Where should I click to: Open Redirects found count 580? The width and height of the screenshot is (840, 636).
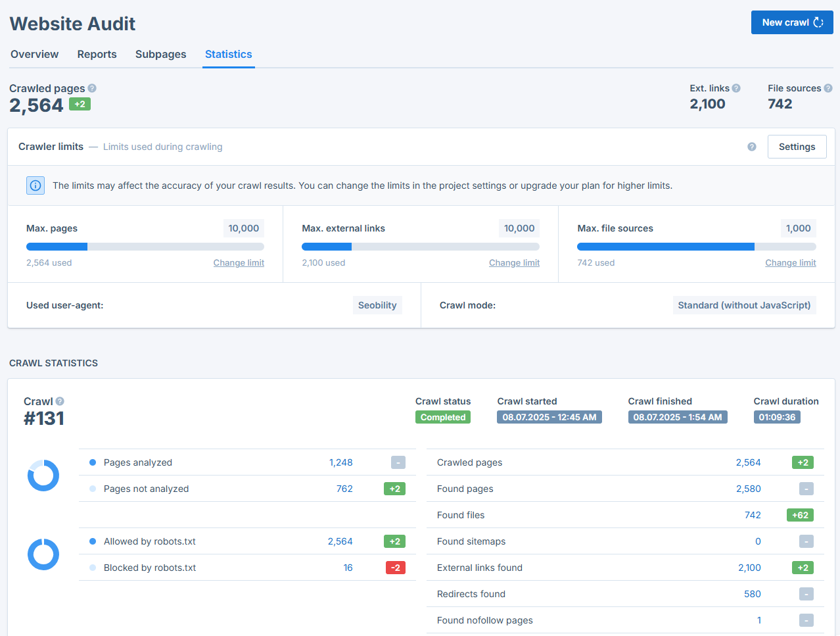pos(753,594)
